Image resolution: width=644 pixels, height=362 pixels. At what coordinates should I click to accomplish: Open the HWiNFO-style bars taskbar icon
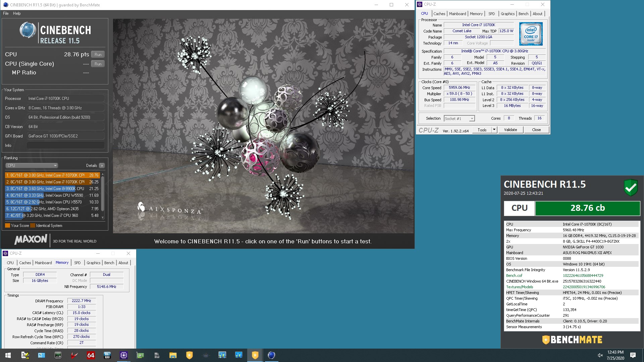point(107,355)
